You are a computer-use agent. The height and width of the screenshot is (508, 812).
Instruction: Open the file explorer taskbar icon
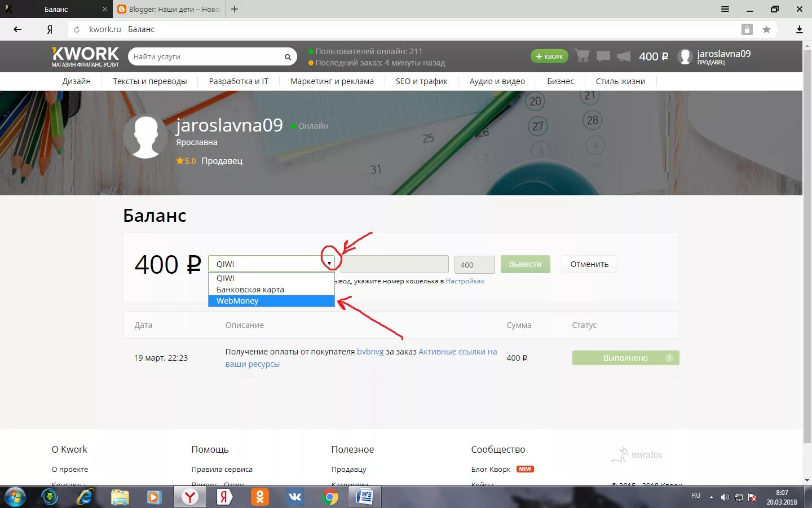pyautogui.click(x=120, y=497)
